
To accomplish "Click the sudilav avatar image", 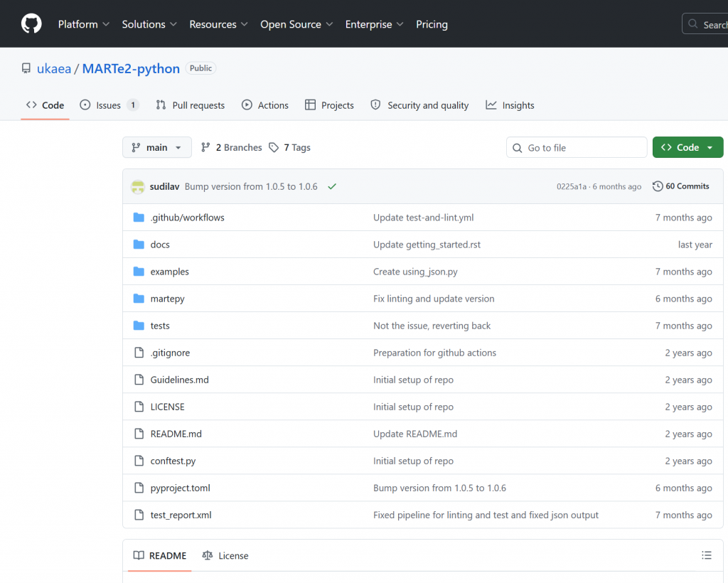I will coord(138,187).
